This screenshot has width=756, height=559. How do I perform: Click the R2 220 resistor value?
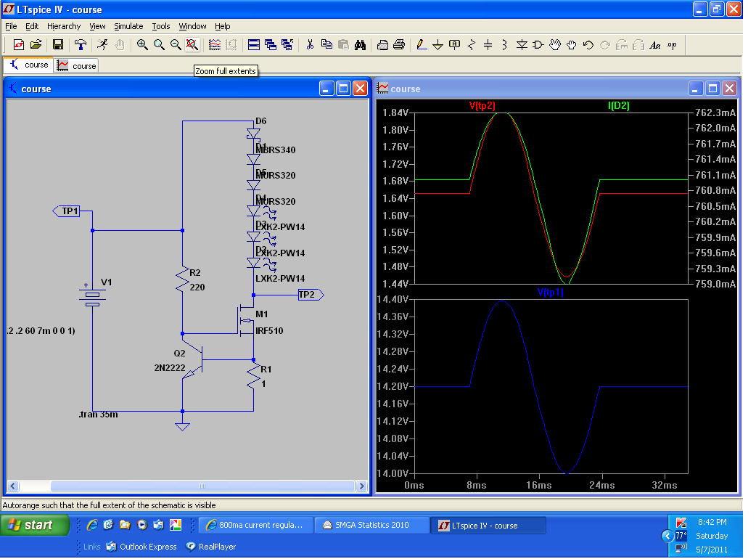coord(197,287)
